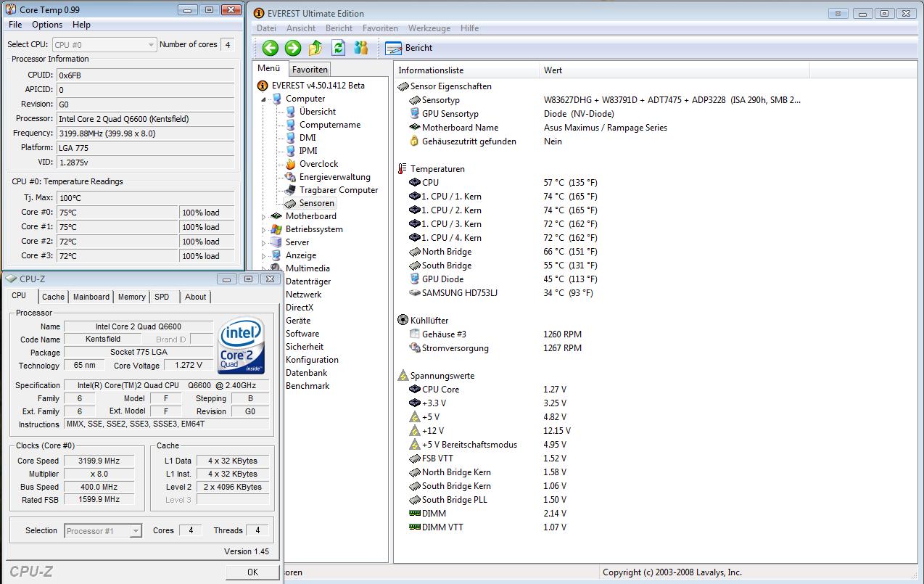The width and height of the screenshot is (924, 584).
Task: Switch to the Favoriten tab in EVEREST sidebar
Action: [310, 70]
